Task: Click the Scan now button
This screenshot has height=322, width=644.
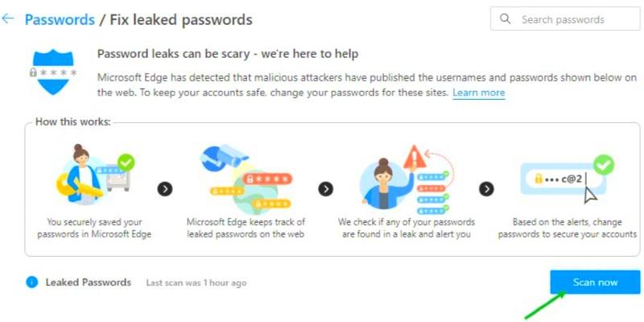Action: [x=595, y=283]
